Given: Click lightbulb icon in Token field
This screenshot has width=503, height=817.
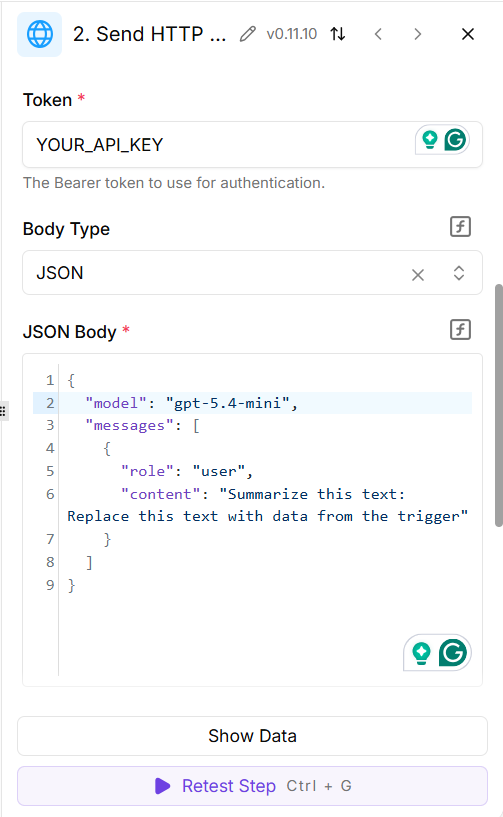Looking at the screenshot, I should [x=430, y=140].
